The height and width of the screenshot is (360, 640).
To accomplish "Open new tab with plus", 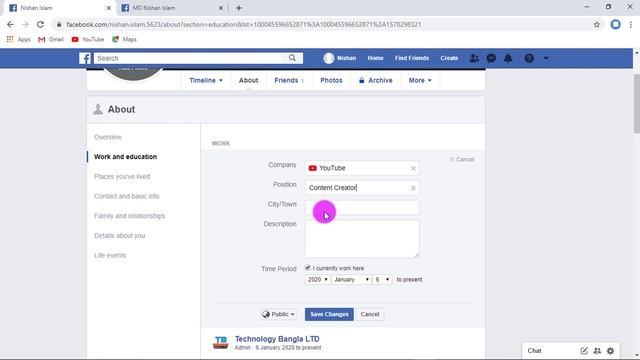I will [239, 8].
